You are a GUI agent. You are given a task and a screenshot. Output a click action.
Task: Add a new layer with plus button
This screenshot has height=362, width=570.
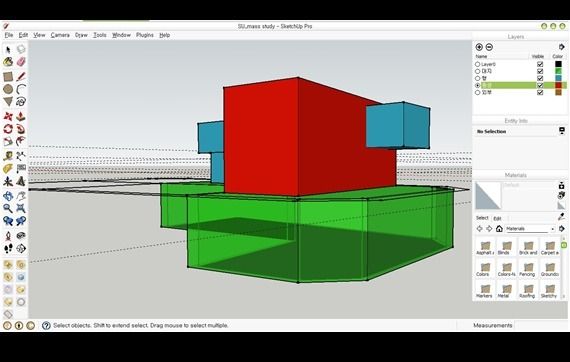pyautogui.click(x=479, y=47)
